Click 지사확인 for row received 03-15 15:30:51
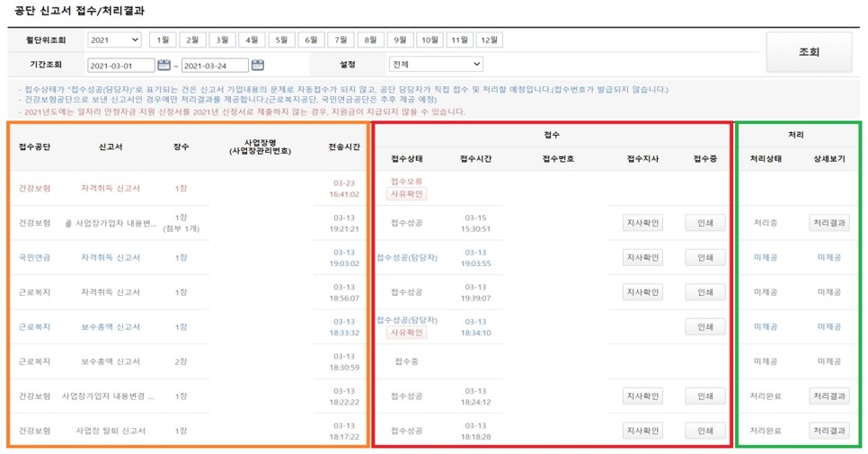This screenshot has width=868, height=454. (642, 223)
